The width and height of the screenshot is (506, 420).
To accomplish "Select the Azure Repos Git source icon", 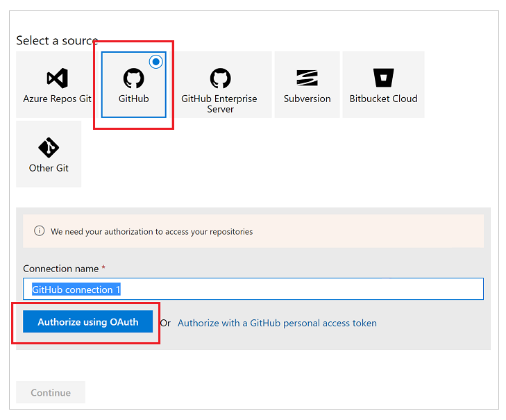I will (58, 78).
